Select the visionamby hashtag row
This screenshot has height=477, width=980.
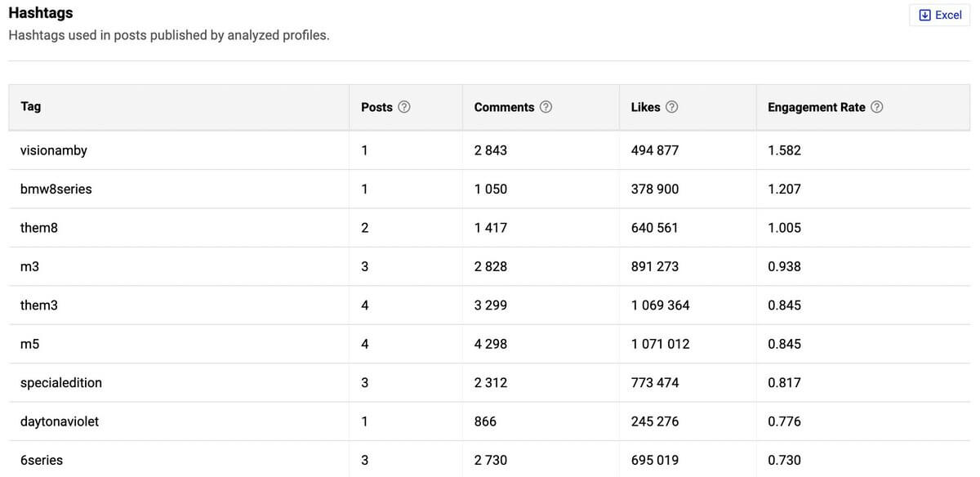(54, 150)
